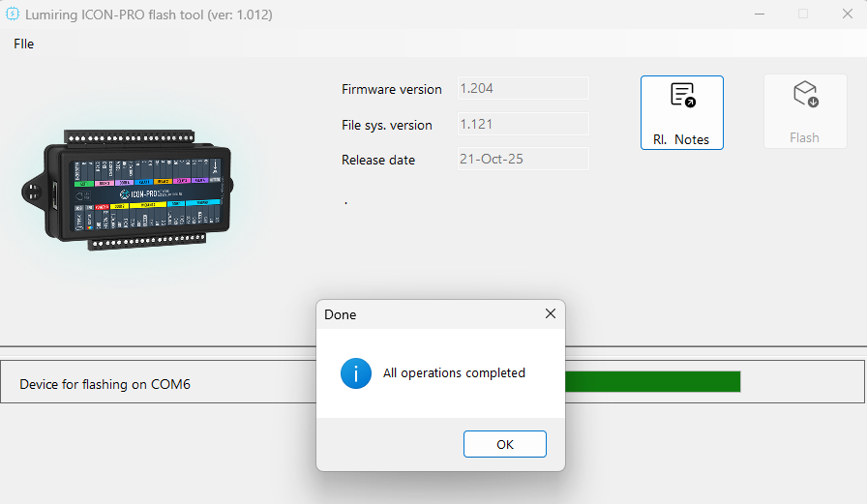Open the File menu
The width and height of the screenshot is (867, 504).
pyautogui.click(x=24, y=44)
